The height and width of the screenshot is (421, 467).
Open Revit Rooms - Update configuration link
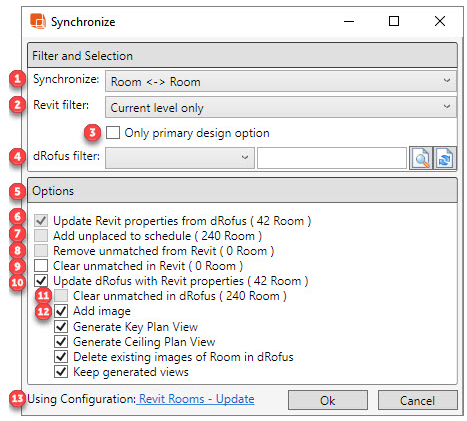pyautogui.click(x=196, y=399)
